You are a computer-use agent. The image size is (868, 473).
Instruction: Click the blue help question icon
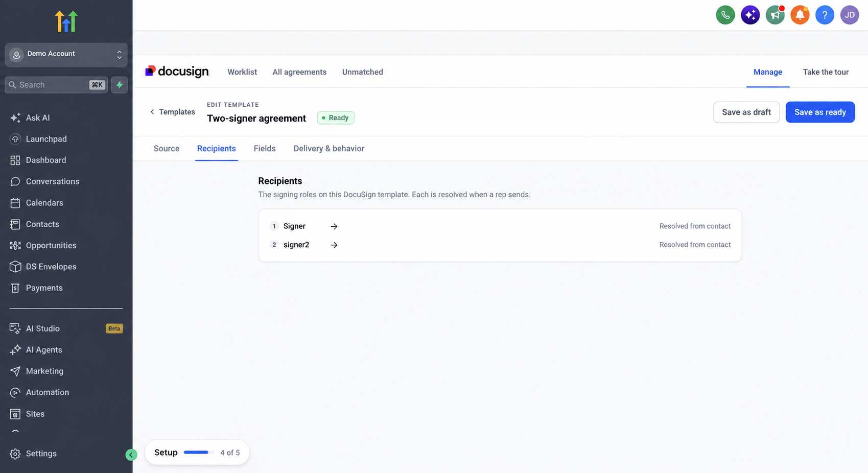click(x=825, y=15)
